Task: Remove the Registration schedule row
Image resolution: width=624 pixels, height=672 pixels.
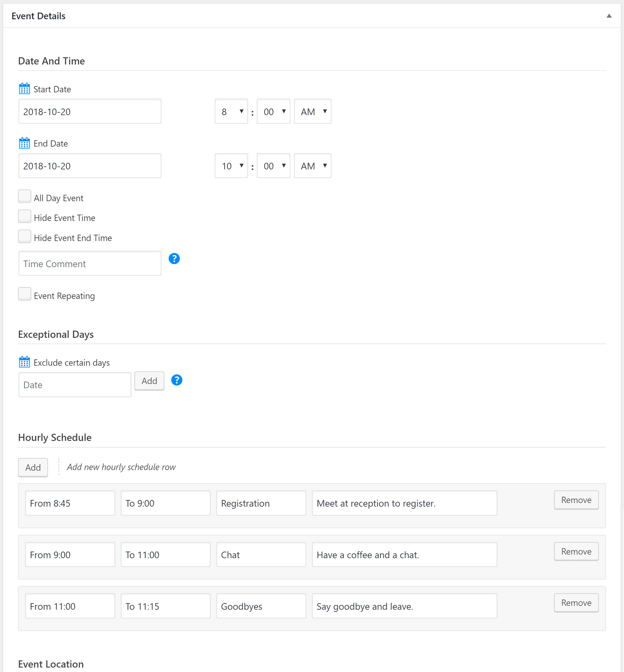Action: click(x=576, y=500)
